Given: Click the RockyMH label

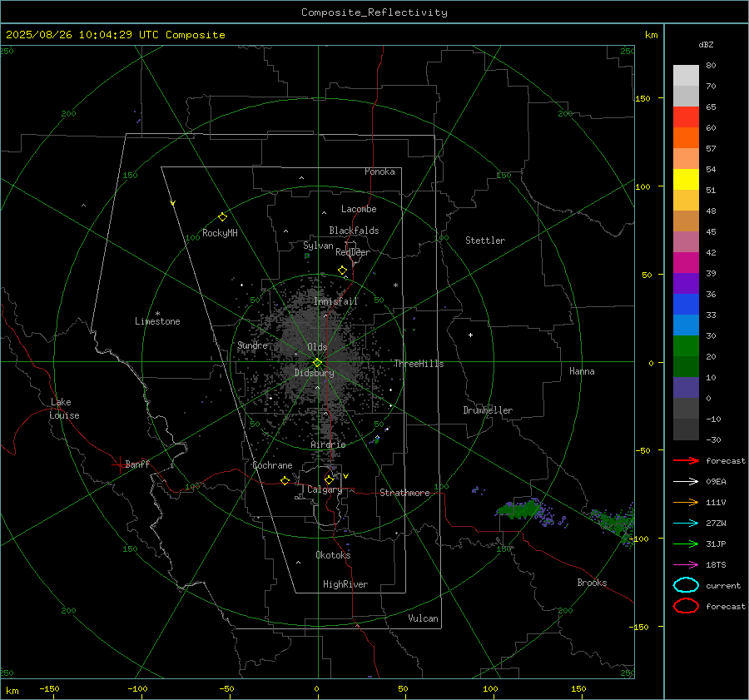Looking at the screenshot, I should pyautogui.click(x=220, y=233).
